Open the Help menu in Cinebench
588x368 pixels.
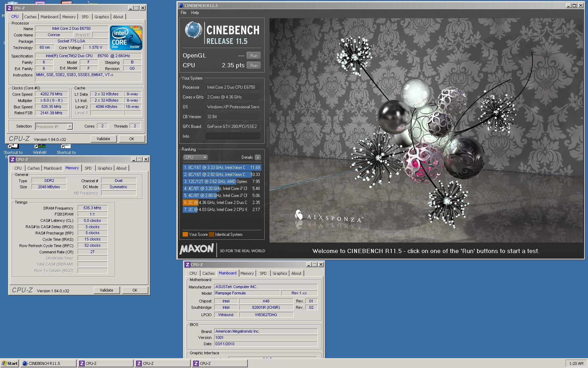coord(195,13)
